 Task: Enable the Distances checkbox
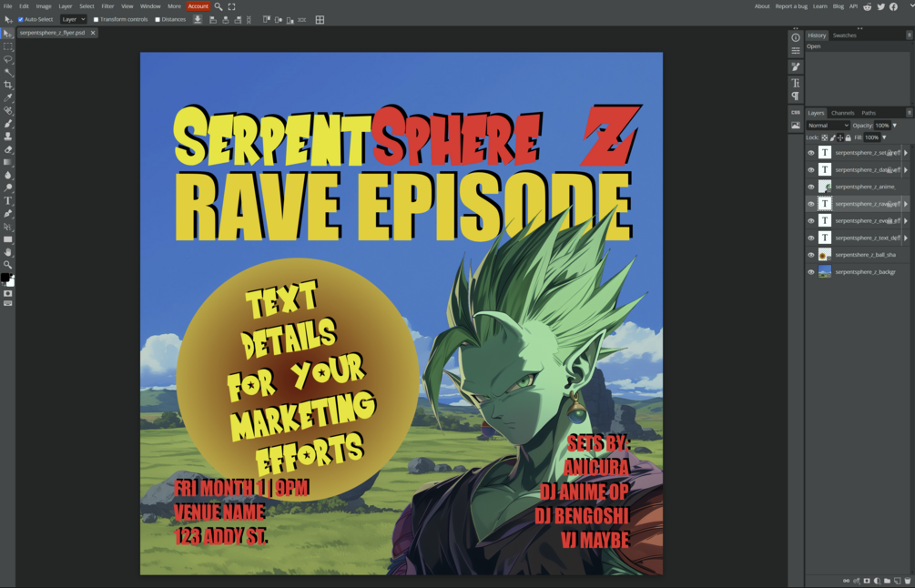[158, 19]
